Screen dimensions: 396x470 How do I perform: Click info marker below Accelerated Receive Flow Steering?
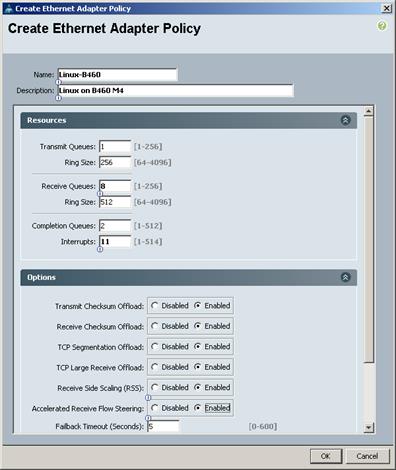148,418
